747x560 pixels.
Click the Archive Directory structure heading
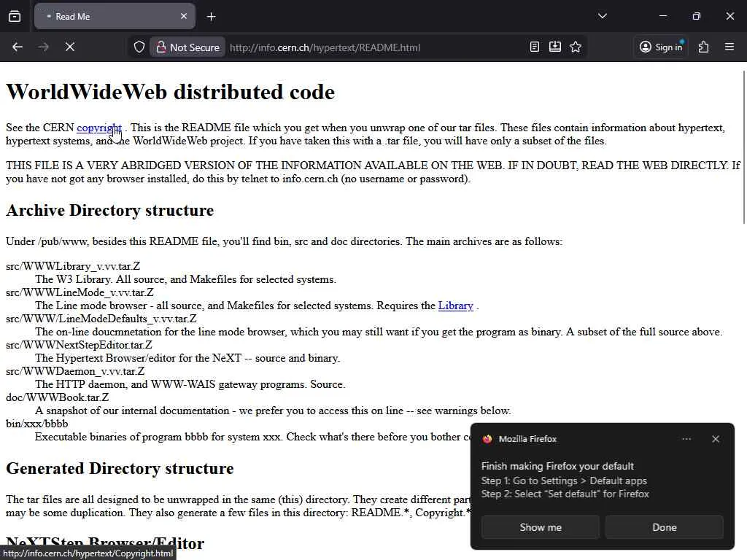pos(109,210)
